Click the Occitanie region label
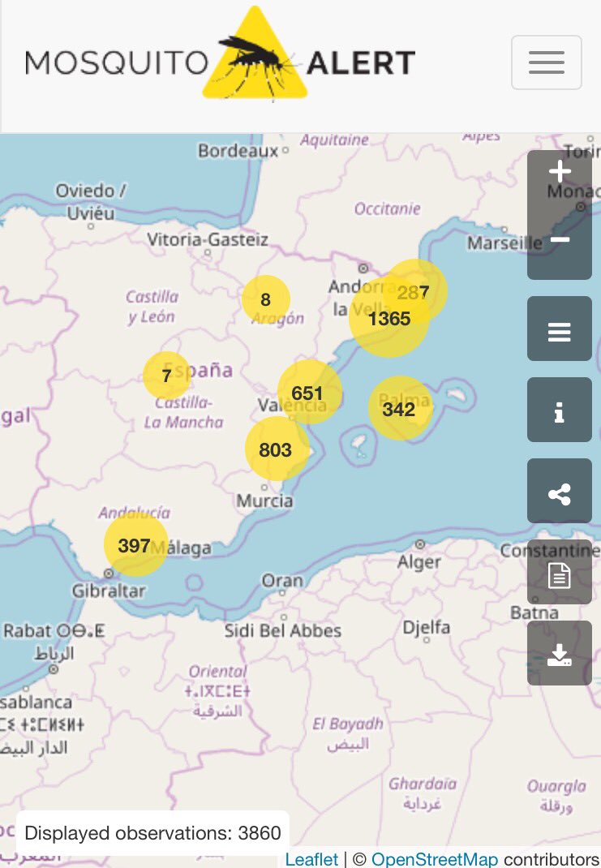601x868 pixels. click(x=388, y=208)
